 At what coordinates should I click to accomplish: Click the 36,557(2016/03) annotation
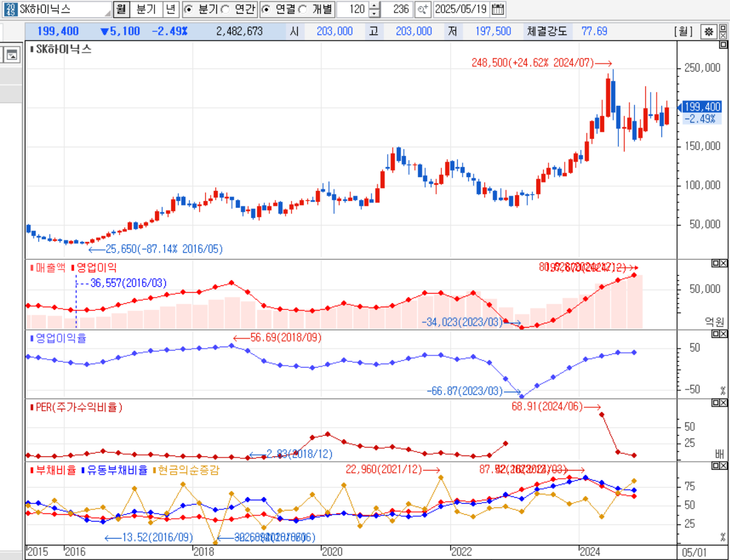(x=129, y=283)
